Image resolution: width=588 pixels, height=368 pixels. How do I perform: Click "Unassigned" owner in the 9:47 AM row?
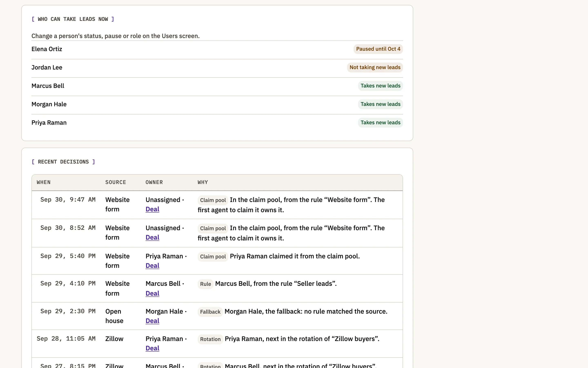(x=163, y=200)
